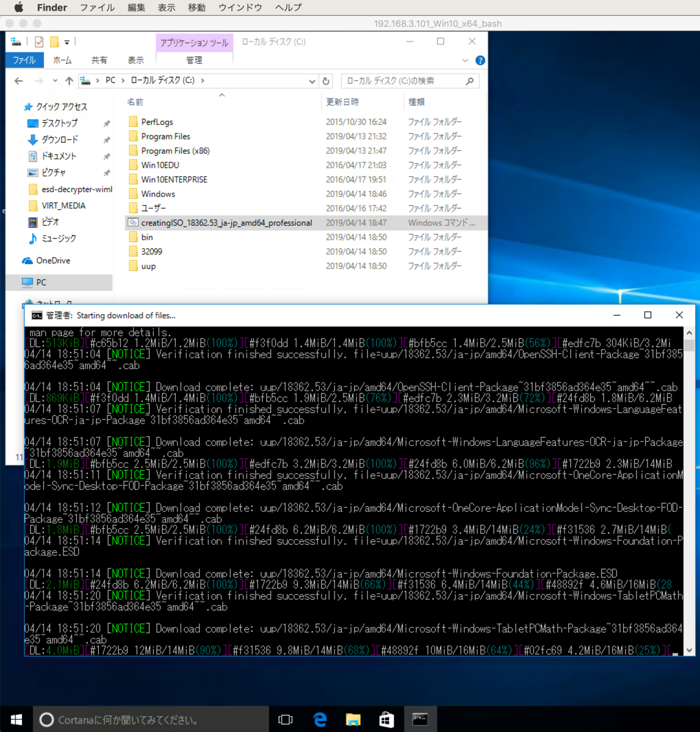
Task: Open the ファイル tab in the Explorer ribbon
Action: (x=24, y=60)
